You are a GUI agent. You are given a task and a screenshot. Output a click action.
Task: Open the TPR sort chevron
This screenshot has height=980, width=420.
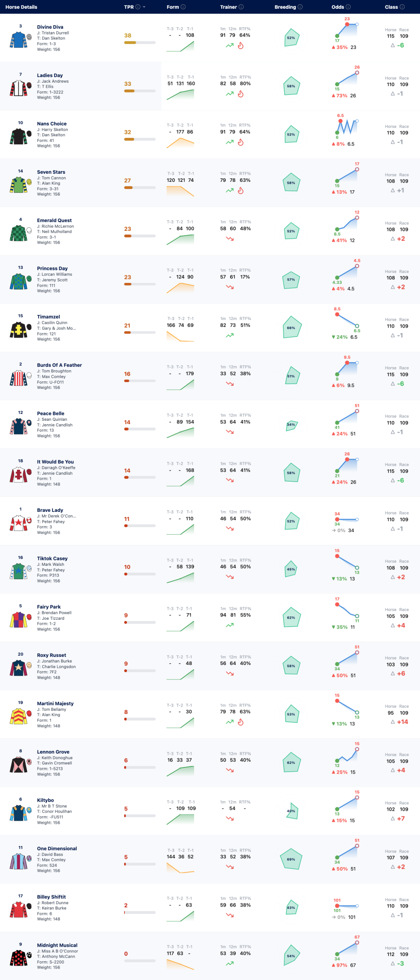144,7
